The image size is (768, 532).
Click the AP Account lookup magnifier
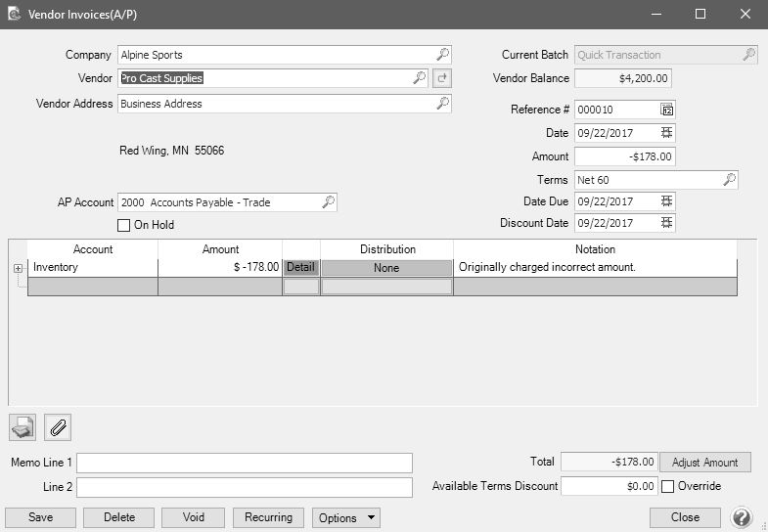click(328, 202)
